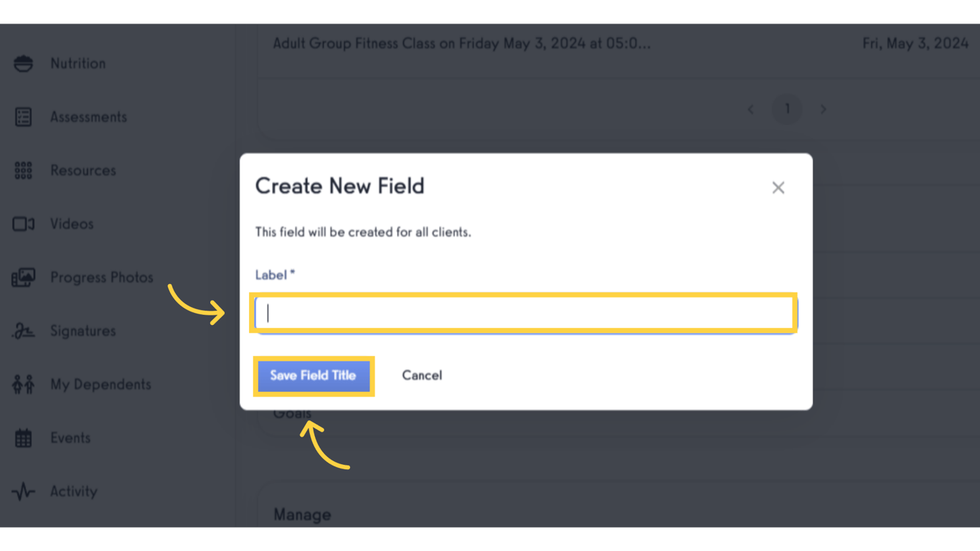Open My Dependents with the people icon
This screenshot has height=551, width=980.
tap(23, 384)
